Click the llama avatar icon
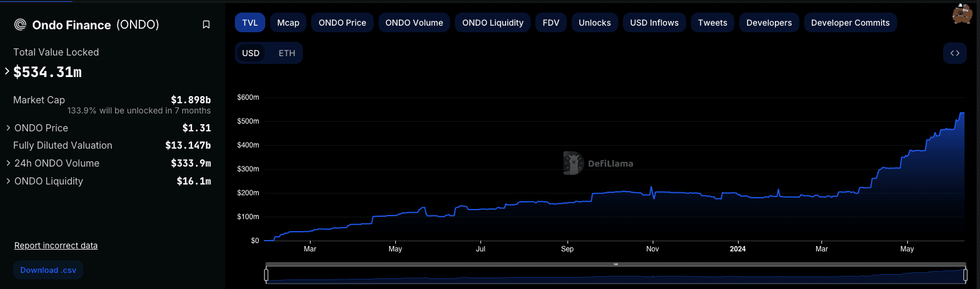Viewport: 980px width, 289px height. coord(962,14)
